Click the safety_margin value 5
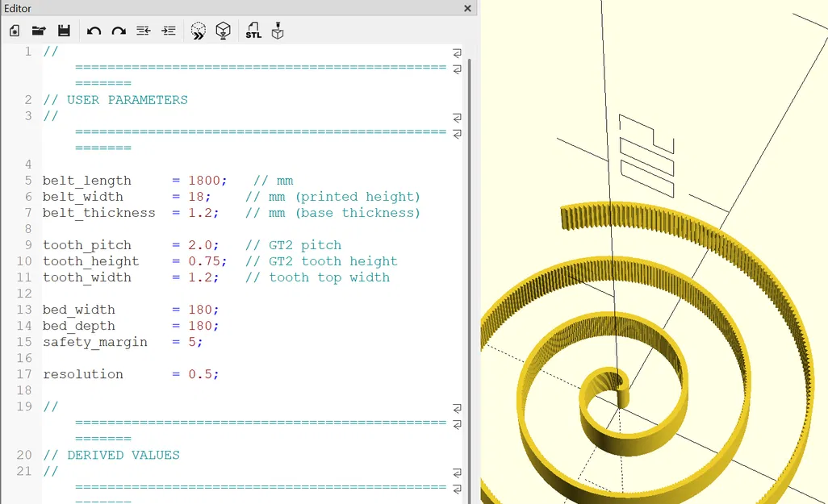The image size is (828, 504). (192, 342)
